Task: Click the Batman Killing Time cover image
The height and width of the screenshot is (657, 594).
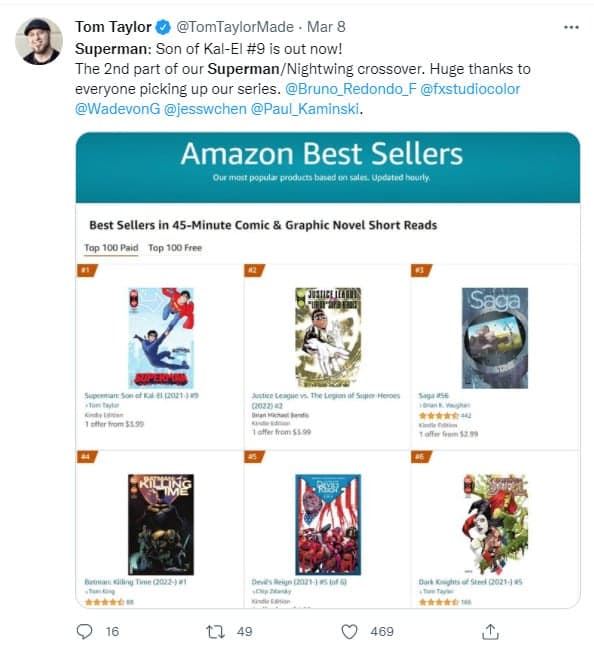Action: tap(161, 524)
